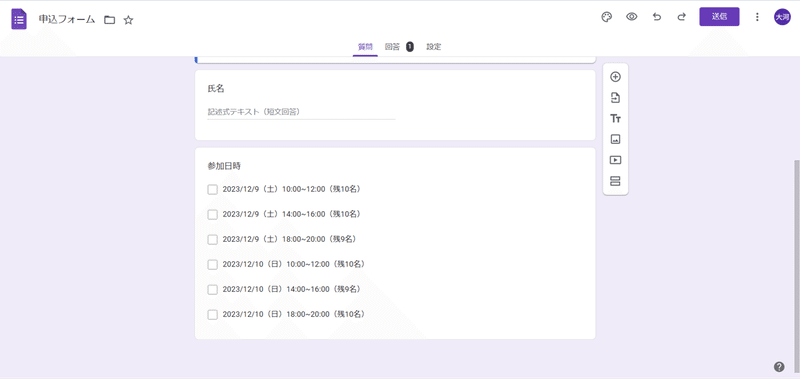Image resolution: width=800 pixels, height=379 pixels.
Task: Add a new question with plus icon
Action: point(615,77)
